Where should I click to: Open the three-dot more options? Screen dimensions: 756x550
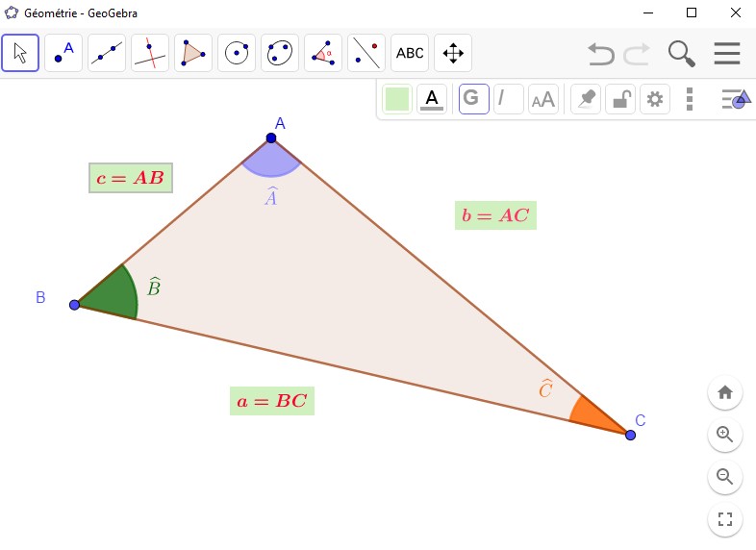point(690,99)
